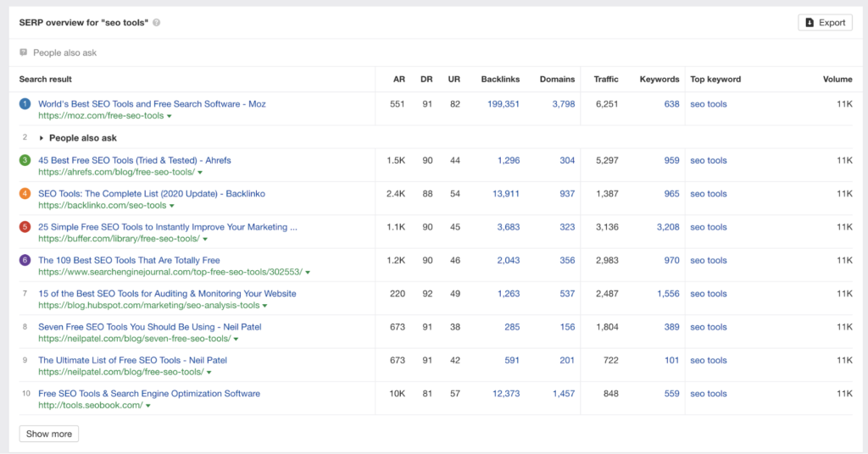
Task: Click seo tools top keyword in SEObook row
Action: click(708, 393)
